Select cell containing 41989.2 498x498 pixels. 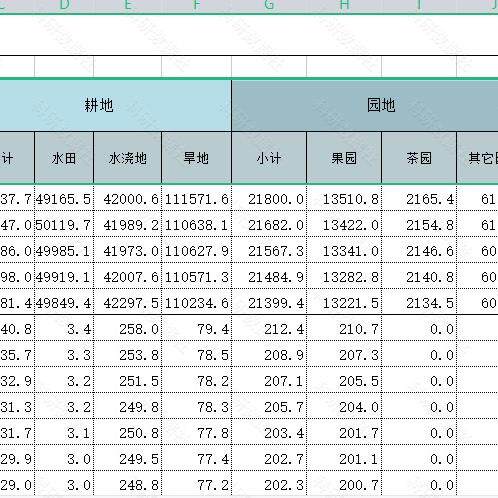128,224
